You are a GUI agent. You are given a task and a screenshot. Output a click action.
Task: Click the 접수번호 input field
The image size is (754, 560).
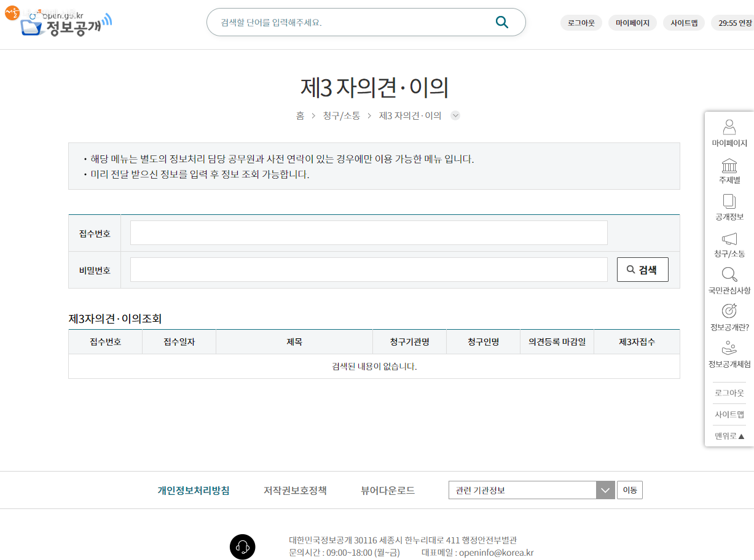coord(369,233)
